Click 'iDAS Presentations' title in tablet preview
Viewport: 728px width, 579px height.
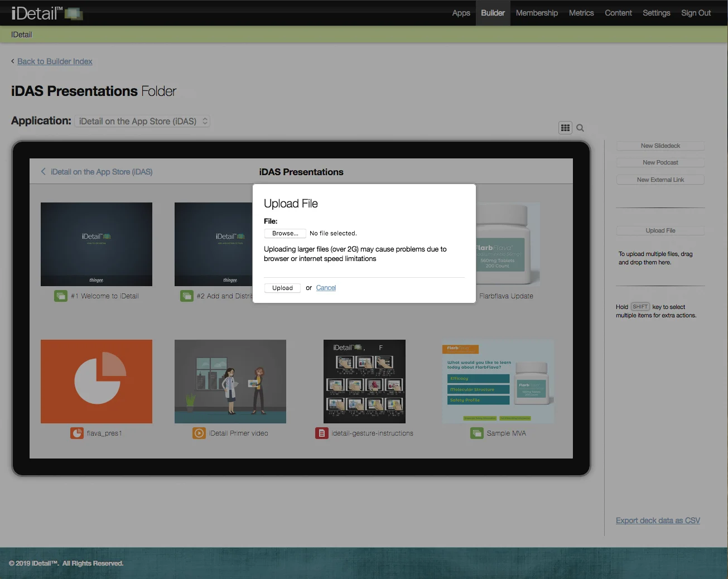301,172
